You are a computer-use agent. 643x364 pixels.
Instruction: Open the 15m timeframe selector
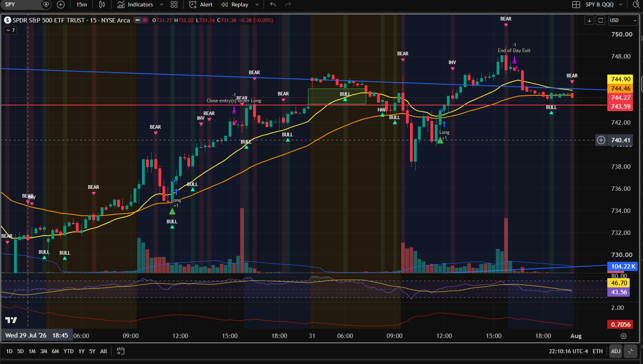click(x=81, y=4)
